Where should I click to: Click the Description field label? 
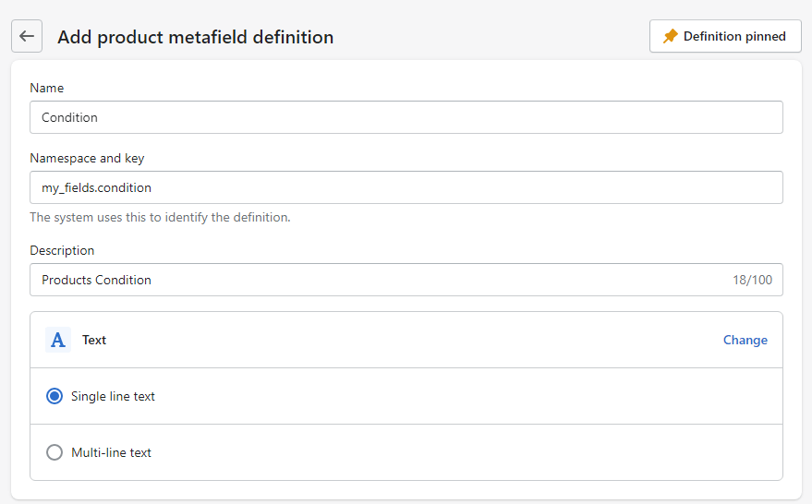[x=62, y=250]
